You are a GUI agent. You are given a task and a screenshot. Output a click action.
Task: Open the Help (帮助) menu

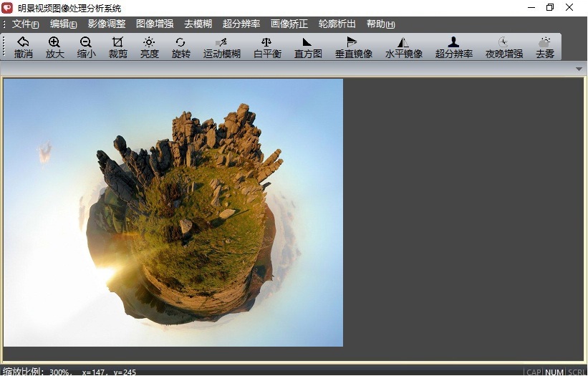pos(380,24)
